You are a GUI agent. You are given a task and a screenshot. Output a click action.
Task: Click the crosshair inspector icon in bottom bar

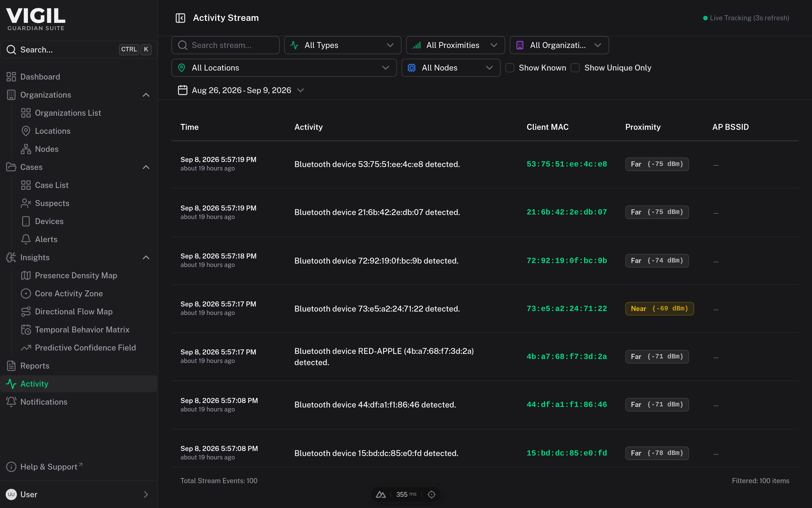(431, 494)
